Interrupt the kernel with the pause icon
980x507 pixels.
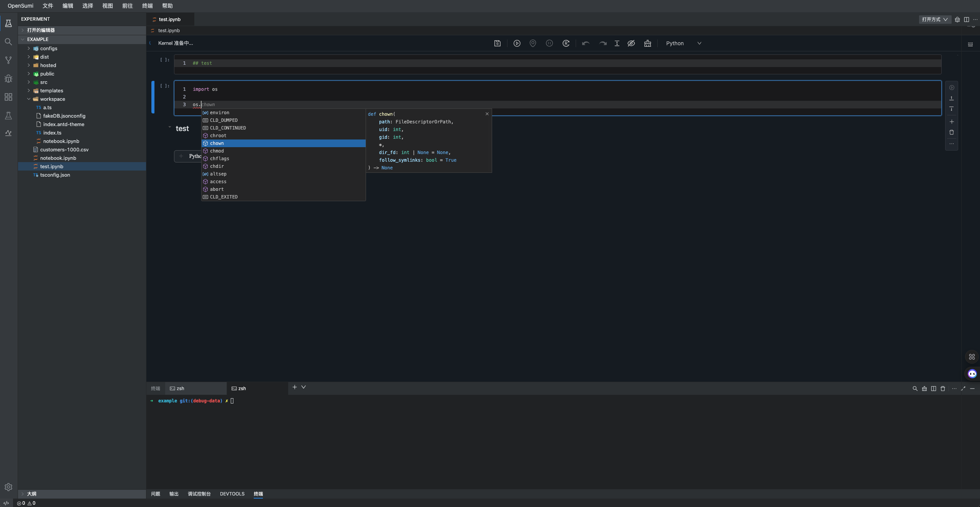549,43
